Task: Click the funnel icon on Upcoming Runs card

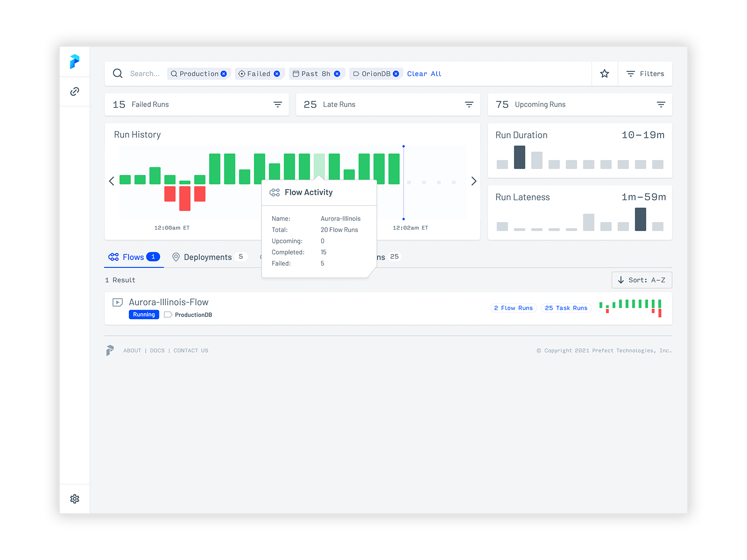Action: point(661,105)
